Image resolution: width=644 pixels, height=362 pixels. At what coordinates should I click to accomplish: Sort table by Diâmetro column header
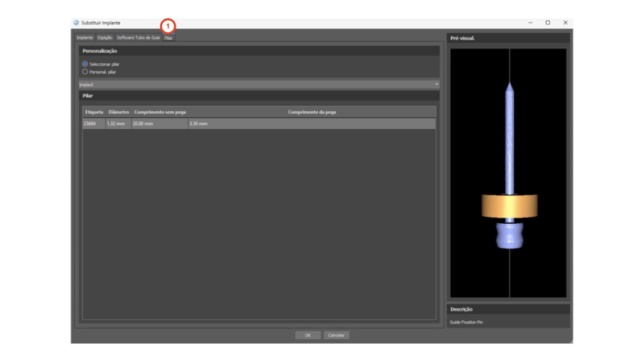[118, 112]
